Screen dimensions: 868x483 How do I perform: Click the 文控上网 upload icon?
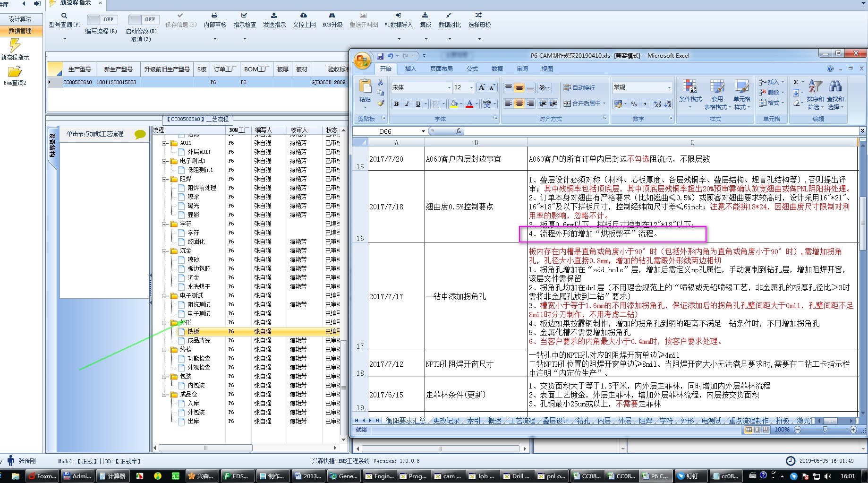click(304, 16)
